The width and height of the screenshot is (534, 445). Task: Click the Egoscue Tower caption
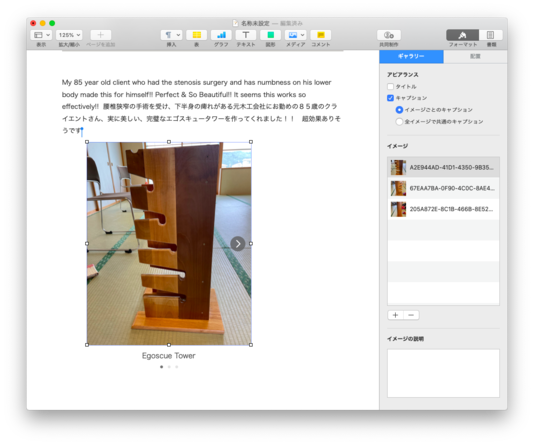[169, 356]
